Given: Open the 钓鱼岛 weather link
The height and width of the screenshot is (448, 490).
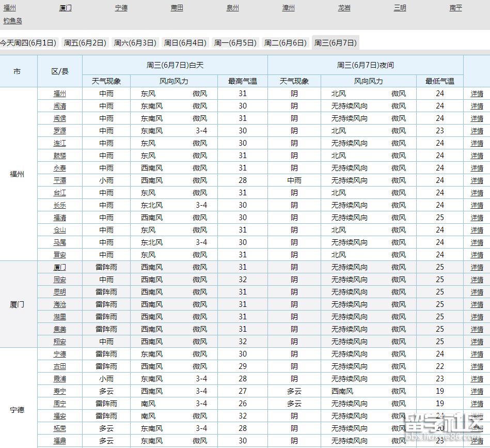Looking at the screenshot, I should point(13,21).
